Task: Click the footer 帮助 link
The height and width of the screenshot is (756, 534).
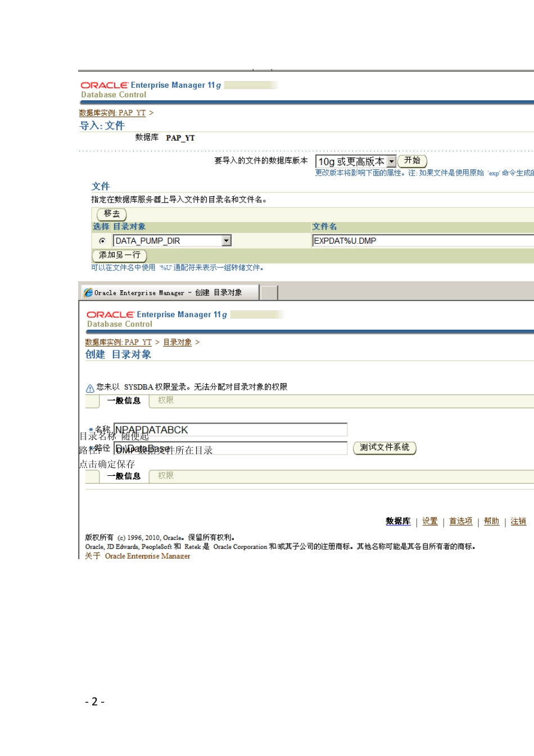Action: coord(491,521)
